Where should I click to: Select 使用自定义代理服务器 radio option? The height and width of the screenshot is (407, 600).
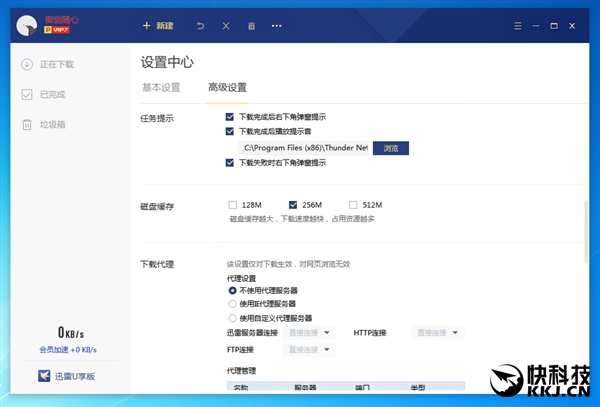point(232,318)
